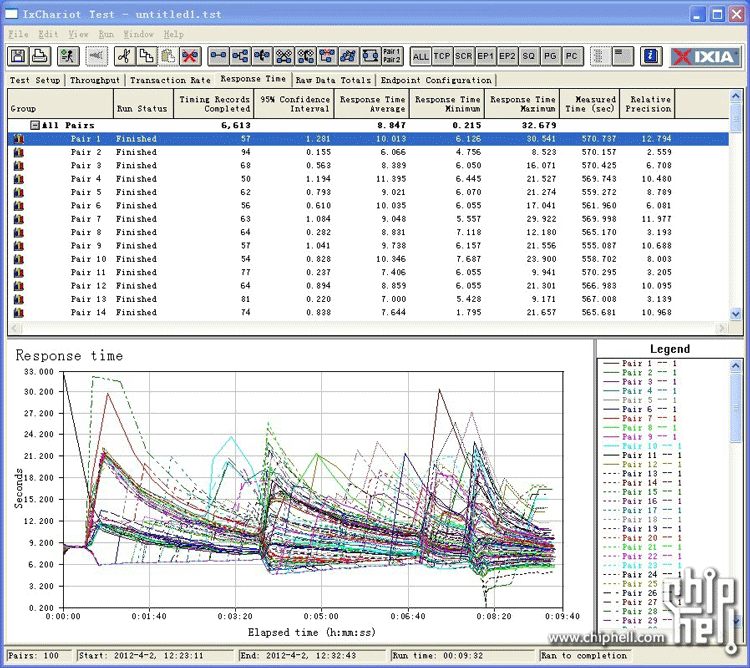Click the Print icon in toolbar

[x=39, y=56]
